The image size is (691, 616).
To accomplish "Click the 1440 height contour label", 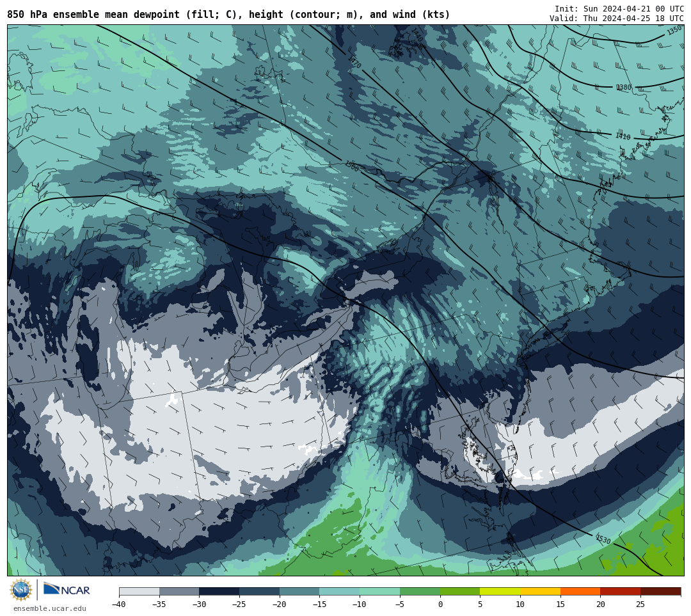I will [417, 35].
